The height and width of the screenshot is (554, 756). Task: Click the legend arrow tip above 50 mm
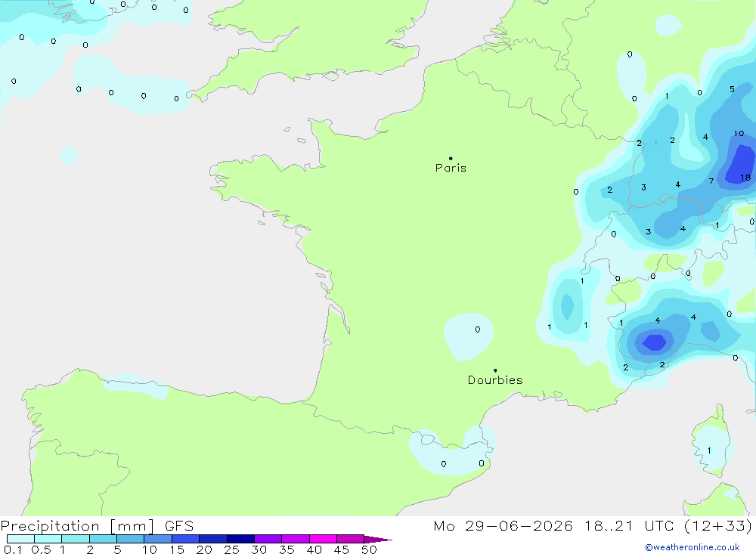(x=378, y=539)
